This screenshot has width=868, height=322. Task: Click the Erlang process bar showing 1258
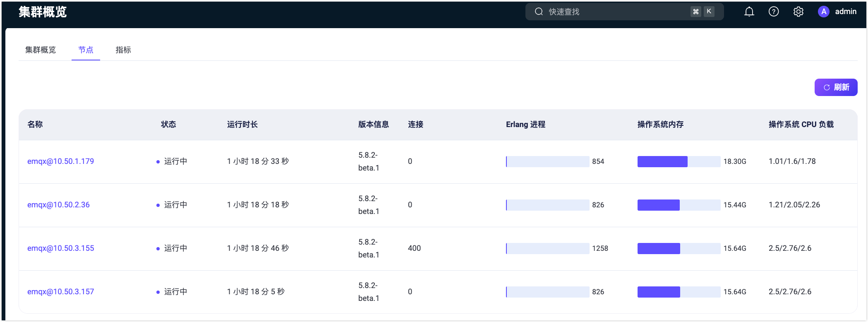[547, 248]
